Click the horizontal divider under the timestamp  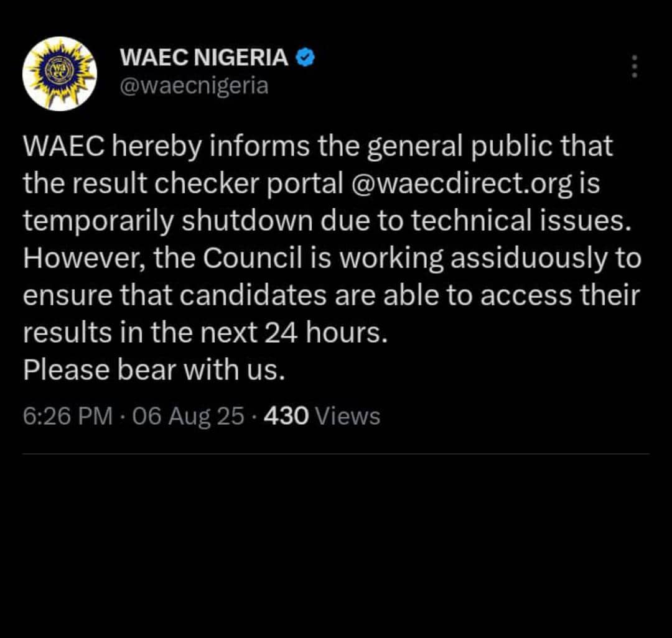point(335,453)
